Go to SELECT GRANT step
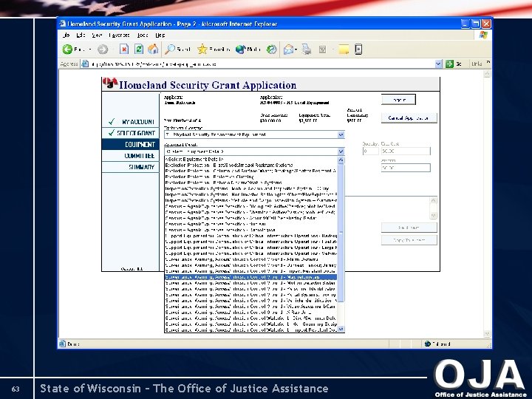 point(131,133)
